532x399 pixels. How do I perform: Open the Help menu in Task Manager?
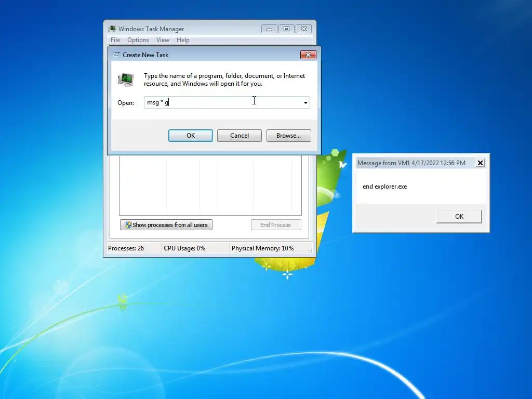(x=183, y=40)
